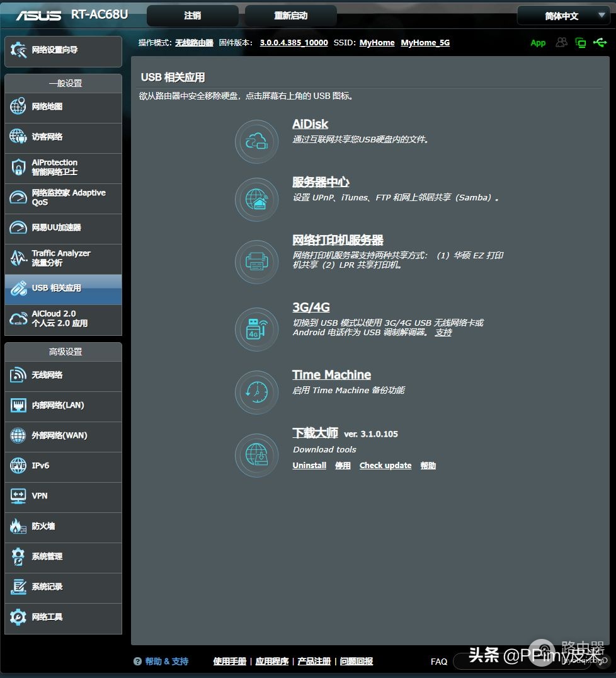Viewport: 616px width, 678px height.
Task: Expand the 简体中文 language dropdown
Action: tap(564, 16)
